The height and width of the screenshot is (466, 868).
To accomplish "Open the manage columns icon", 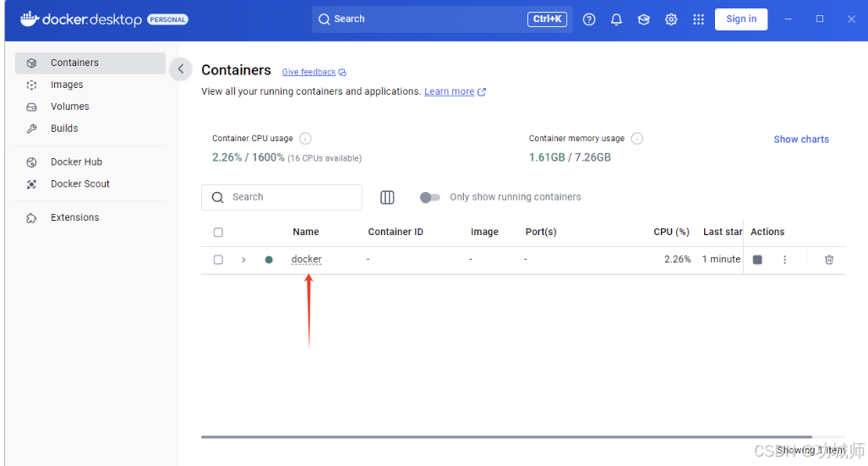I will tap(387, 197).
